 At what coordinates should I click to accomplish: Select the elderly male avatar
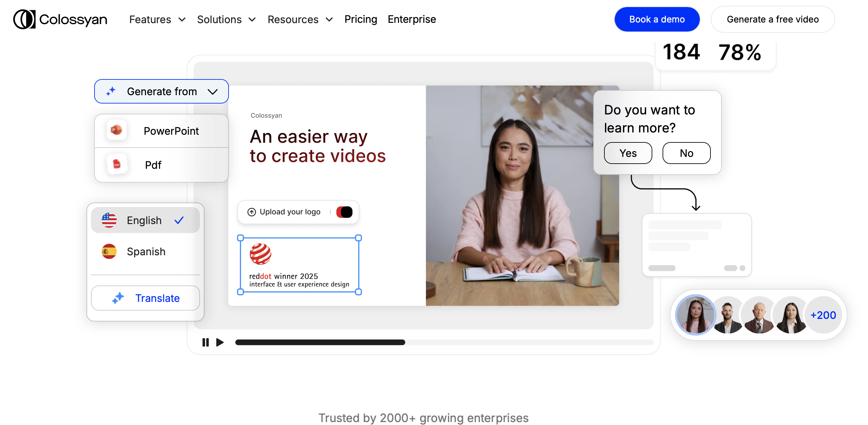(759, 315)
